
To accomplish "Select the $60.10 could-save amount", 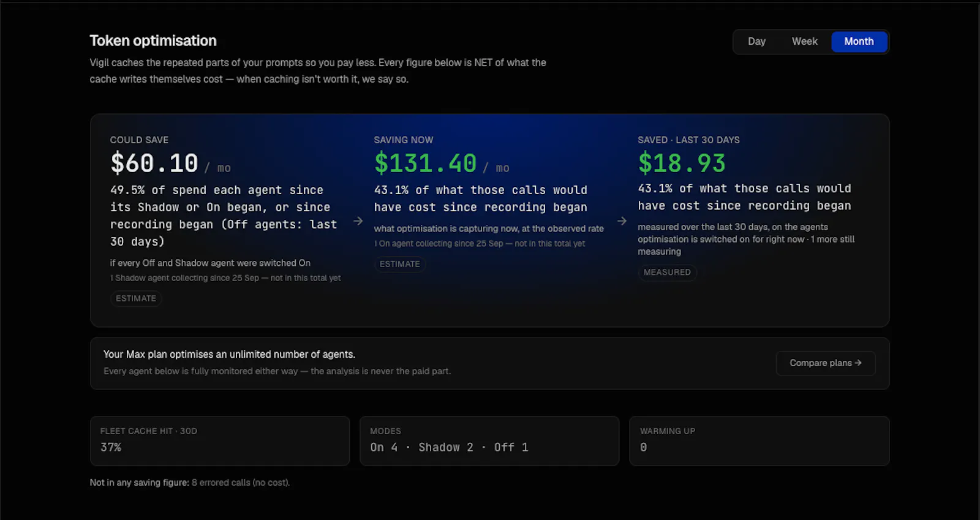I will click(x=154, y=164).
